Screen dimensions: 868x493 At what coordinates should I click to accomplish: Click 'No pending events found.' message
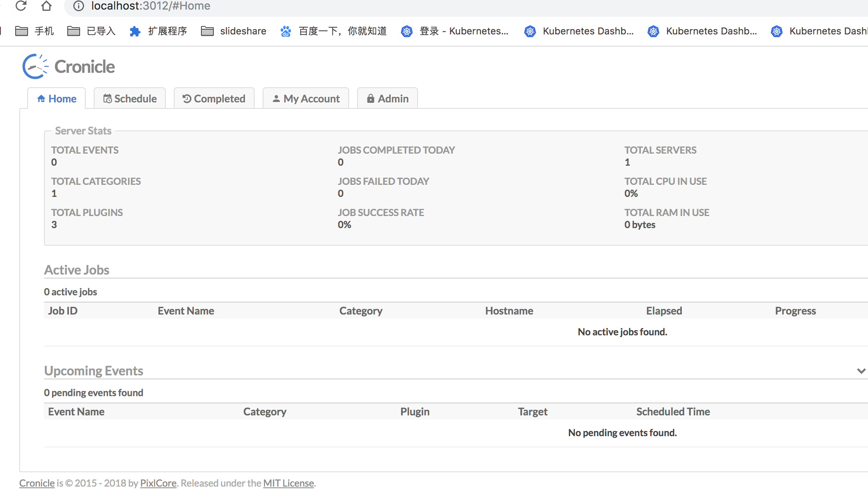tap(623, 433)
